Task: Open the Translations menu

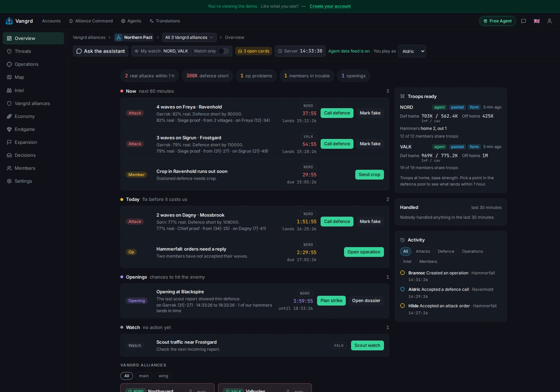Action: coord(164,21)
